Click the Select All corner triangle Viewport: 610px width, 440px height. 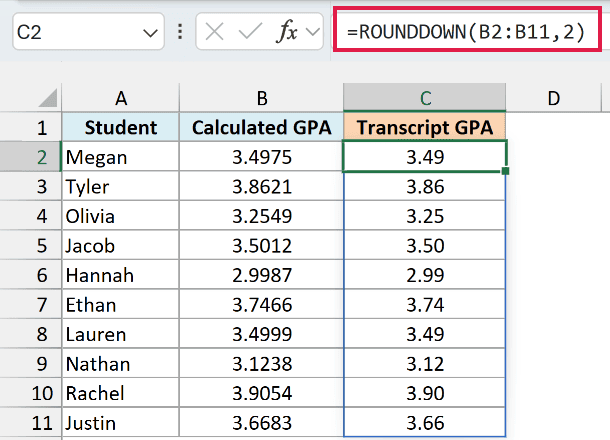[48, 98]
